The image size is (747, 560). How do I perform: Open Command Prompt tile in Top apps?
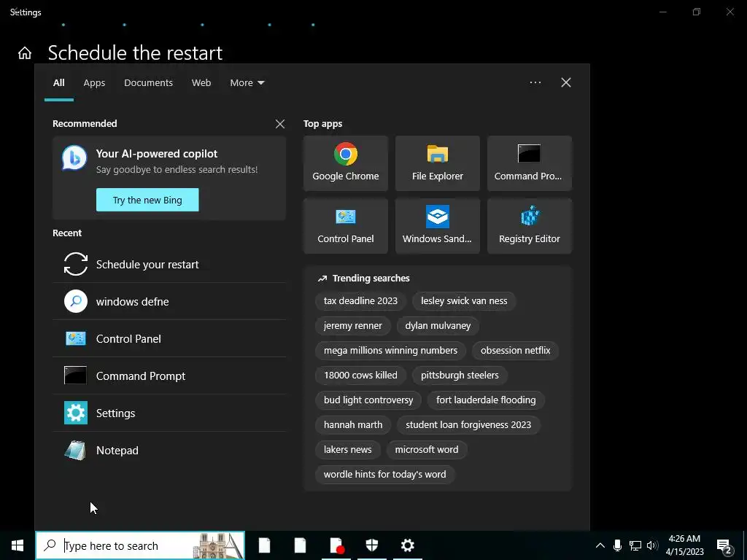[x=530, y=163]
